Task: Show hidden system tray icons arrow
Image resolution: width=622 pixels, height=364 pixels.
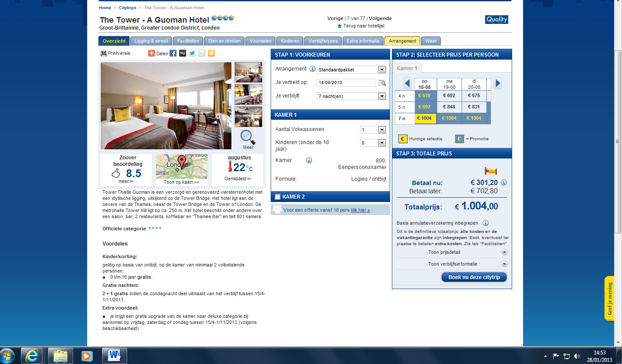Action: coord(546,356)
